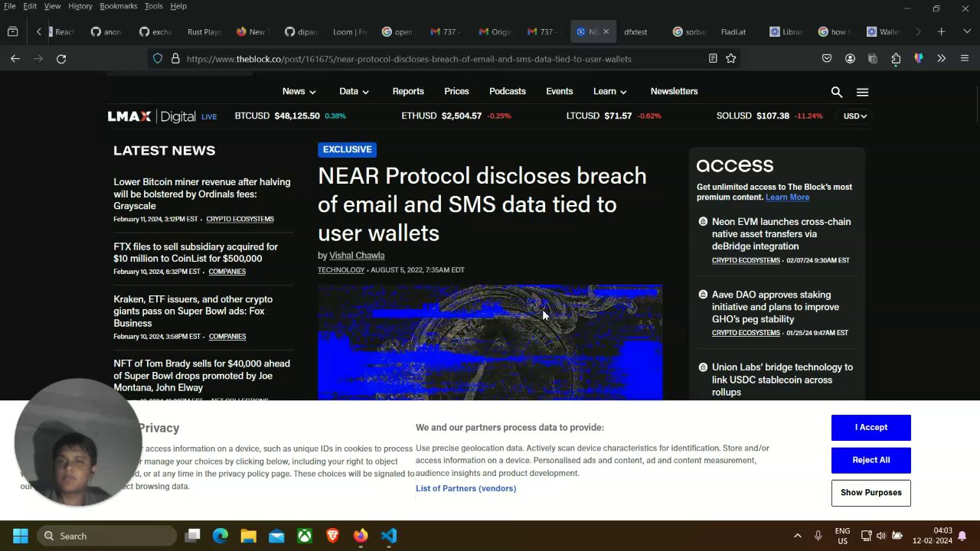Open File Explorer from the taskbar
This screenshot has height=551, width=980.
(x=248, y=536)
